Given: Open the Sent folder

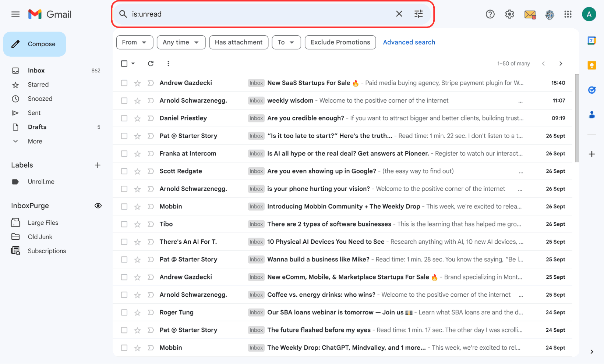Looking at the screenshot, I should pyautogui.click(x=34, y=113).
